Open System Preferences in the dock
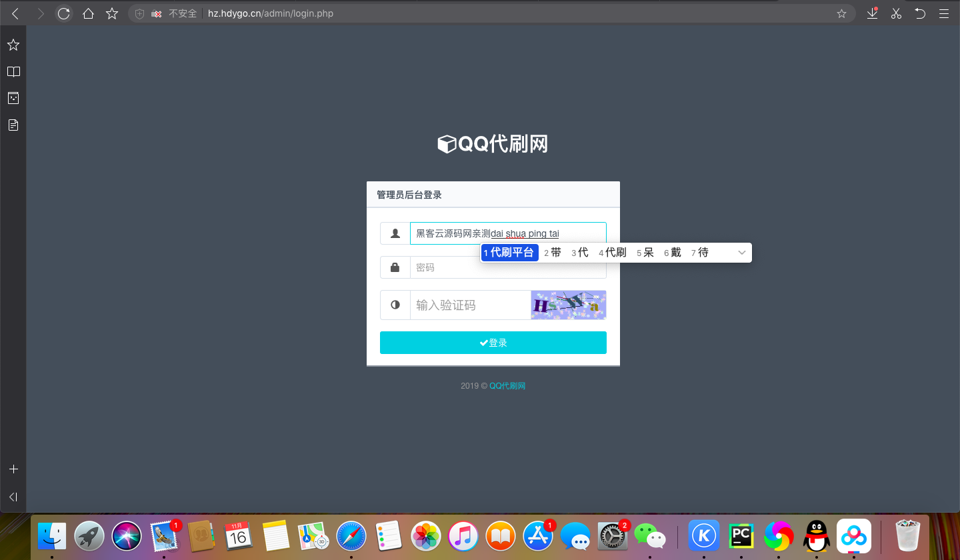The width and height of the screenshot is (960, 560). pos(612,535)
